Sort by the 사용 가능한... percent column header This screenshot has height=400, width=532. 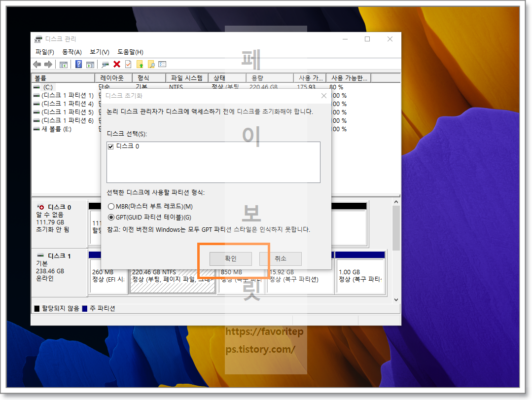click(349, 78)
